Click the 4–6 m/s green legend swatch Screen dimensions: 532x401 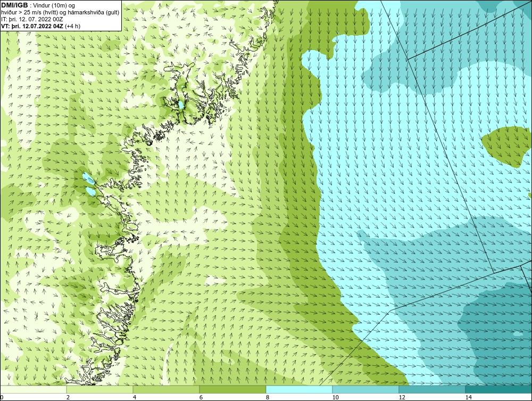tap(166, 389)
